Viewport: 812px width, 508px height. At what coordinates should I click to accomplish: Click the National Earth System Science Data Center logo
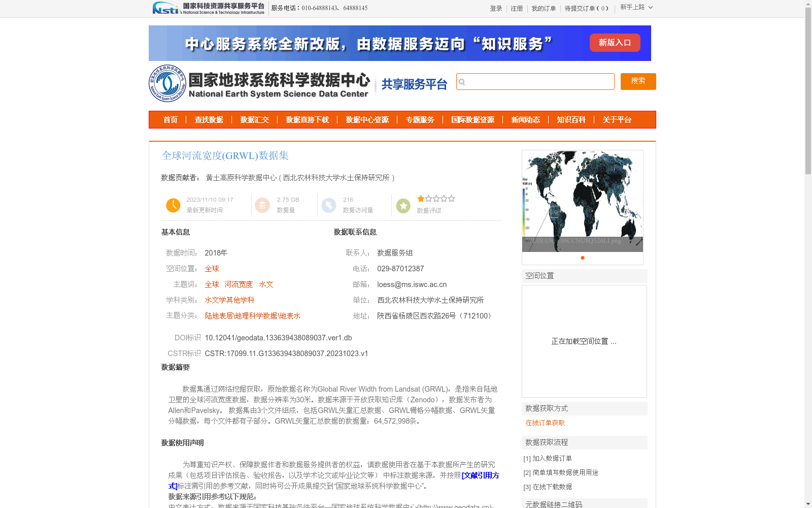[x=259, y=84]
